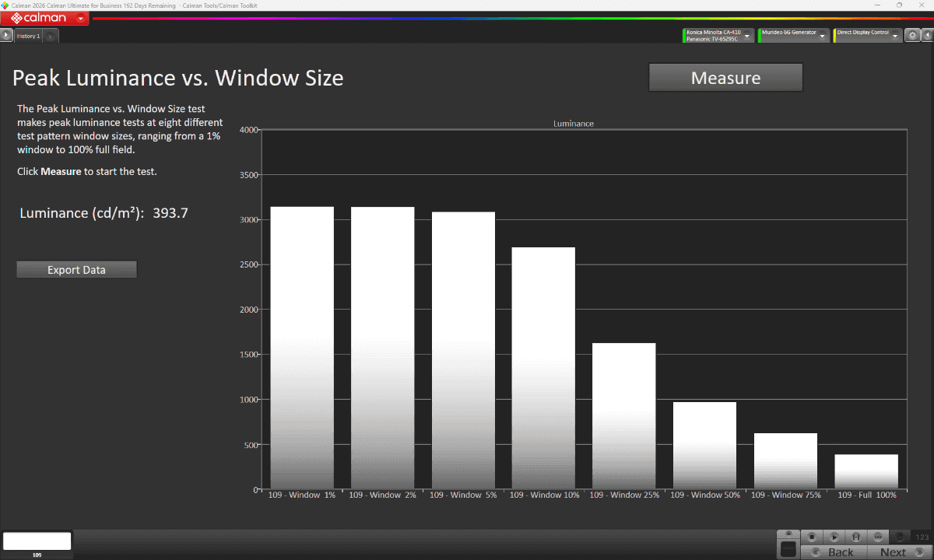Expand the pattern preview up arrow
Image resolution: width=934 pixels, height=560 pixels.
[x=788, y=534]
